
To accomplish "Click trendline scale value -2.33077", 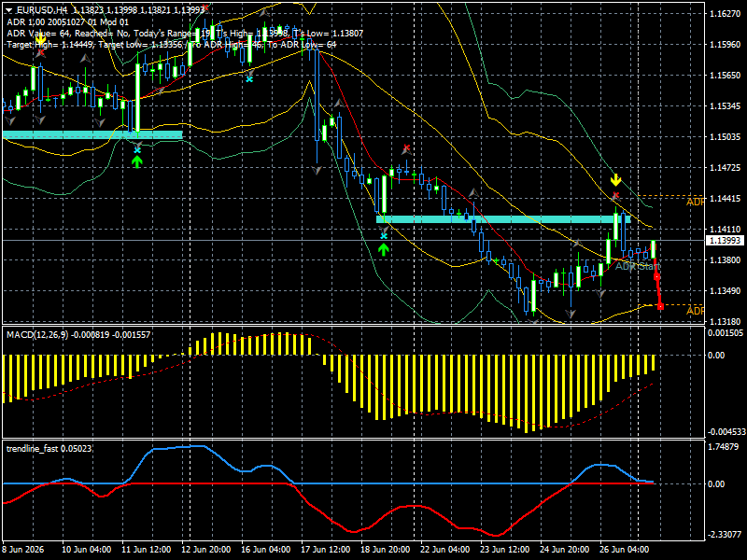I will [x=725, y=535].
